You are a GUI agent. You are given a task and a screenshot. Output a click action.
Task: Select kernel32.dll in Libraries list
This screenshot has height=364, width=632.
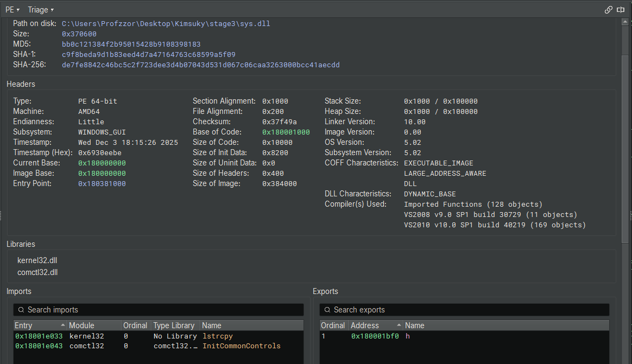tap(37, 260)
